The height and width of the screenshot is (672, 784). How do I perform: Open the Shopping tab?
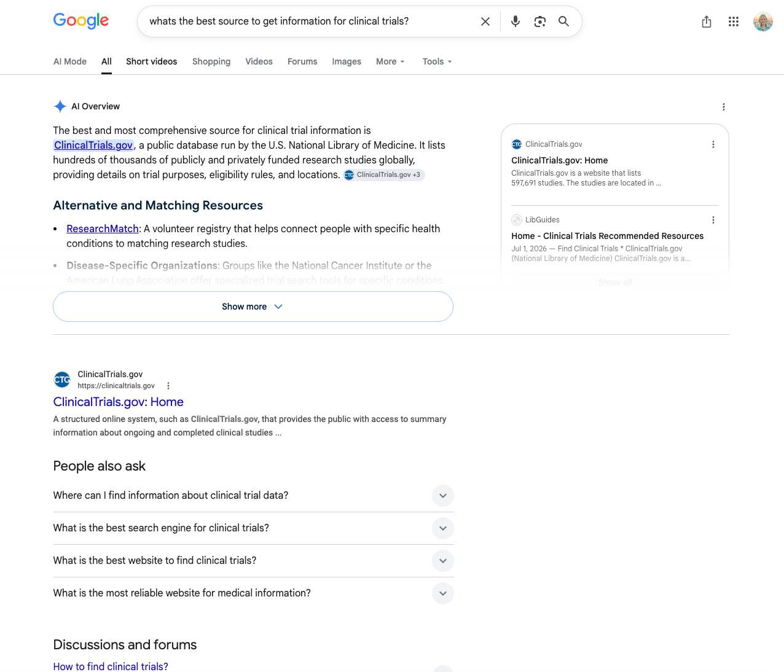click(211, 61)
